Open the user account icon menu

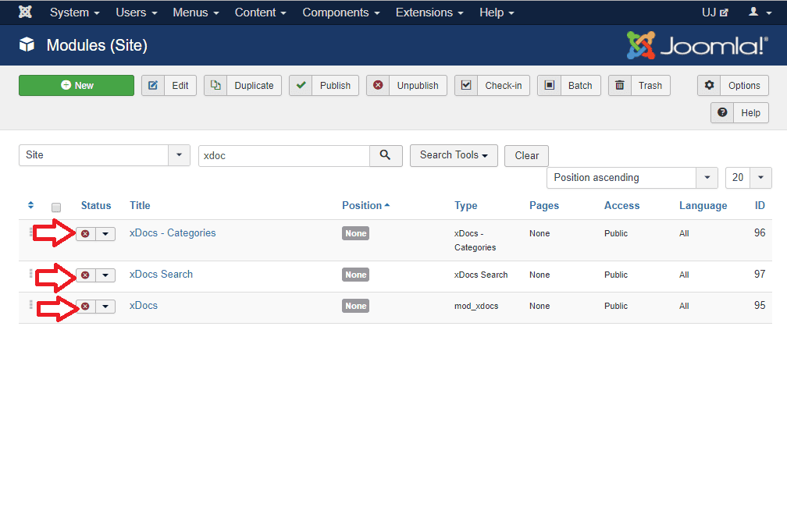(758, 12)
